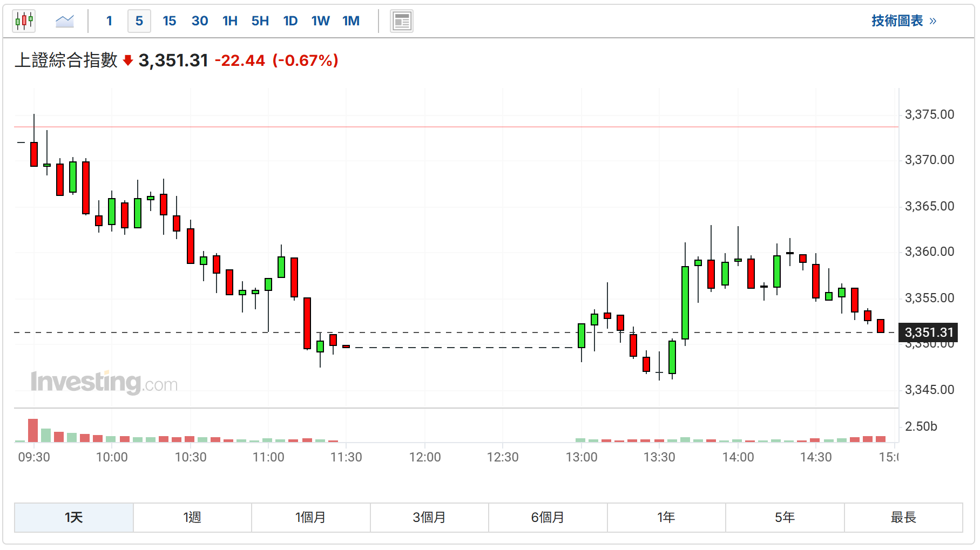Click the 13:00 time axis label
The width and height of the screenshot is (980, 550).
point(582,457)
